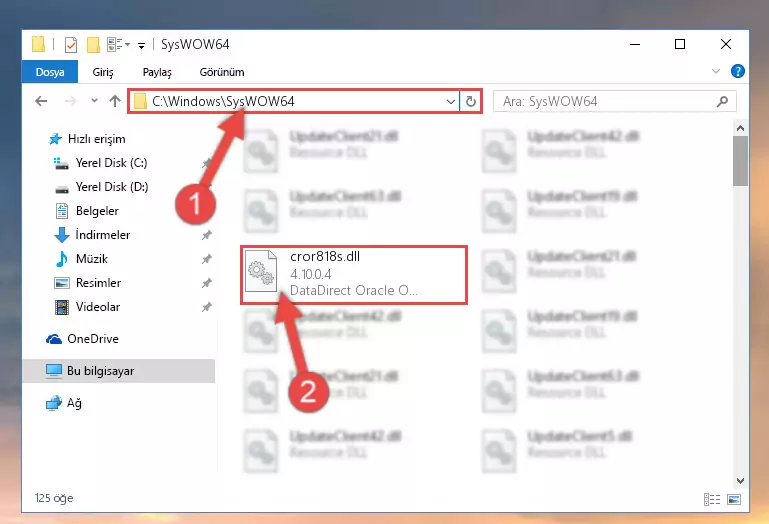Screen dimensions: 769x524
Task: Maximize the SysWOW64 window
Action: point(680,44)
